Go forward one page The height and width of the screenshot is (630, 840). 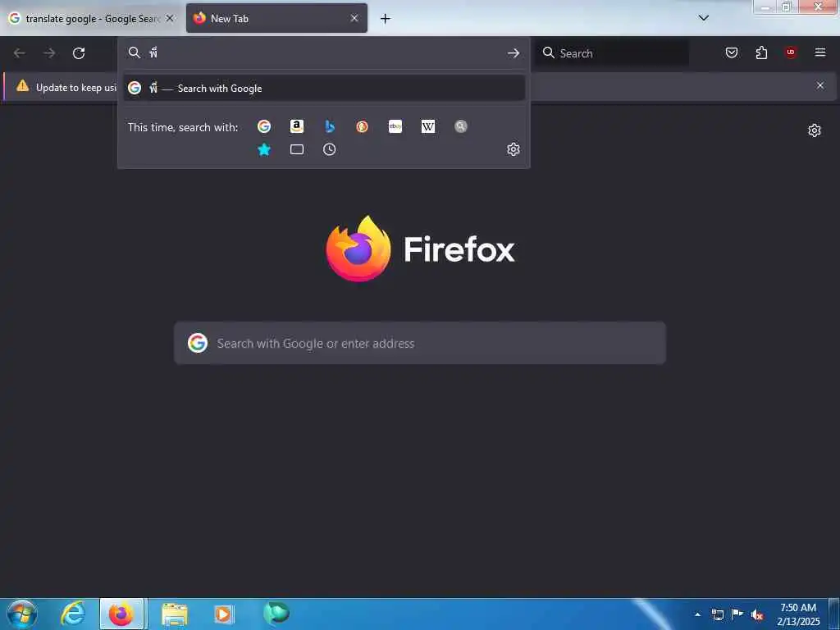[x=49, y=53]
